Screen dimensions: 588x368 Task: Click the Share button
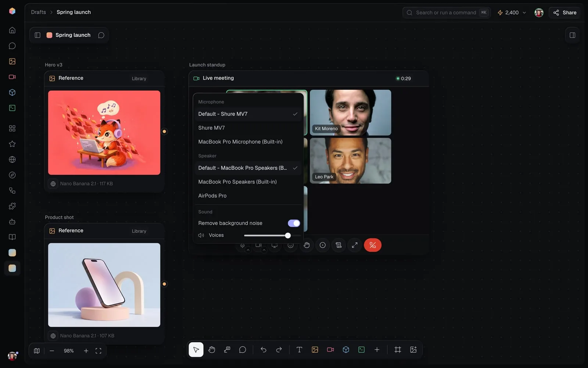coord(565,13)
